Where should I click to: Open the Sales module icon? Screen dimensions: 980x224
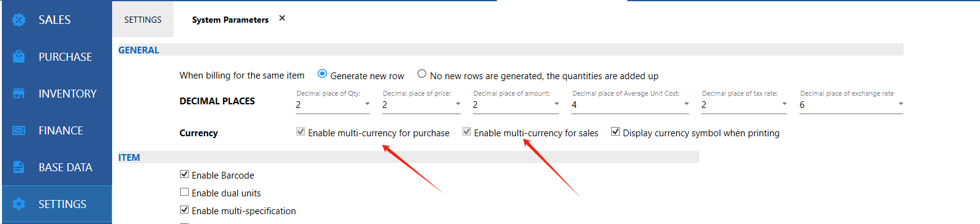(19, 20)
